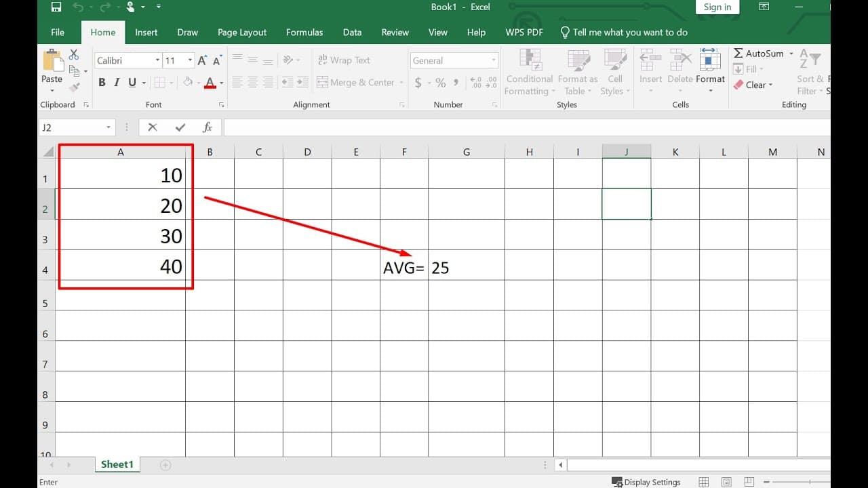The width and height of the screenshot is (868, 488).
Task: Toggle Wrap Text
Action: (344, 60)
